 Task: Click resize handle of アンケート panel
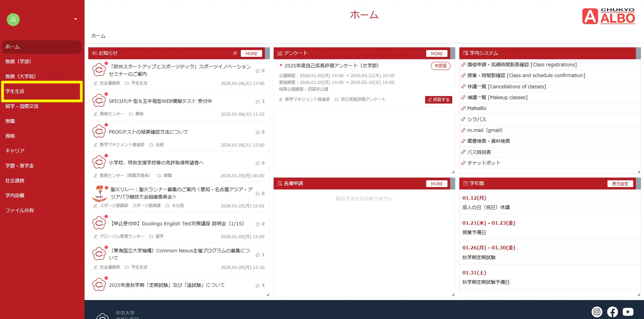(453, 172)
